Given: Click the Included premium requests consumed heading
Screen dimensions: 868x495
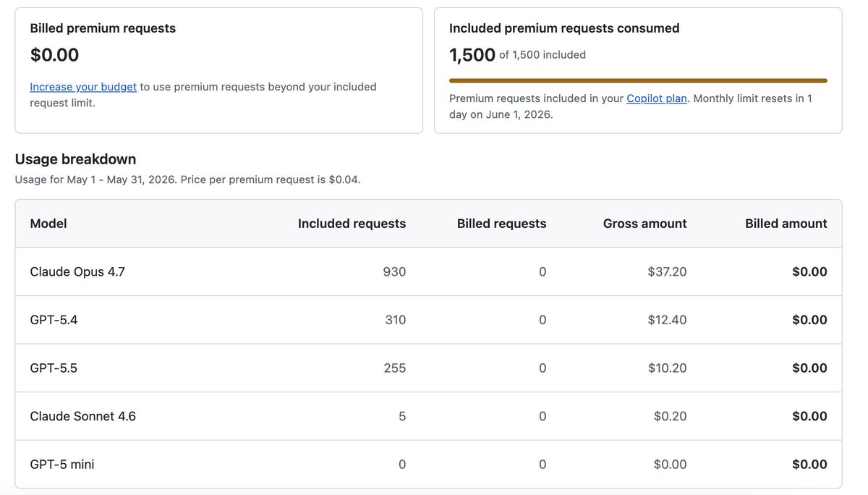Looking at the screenshot, I should coord(564,28).
